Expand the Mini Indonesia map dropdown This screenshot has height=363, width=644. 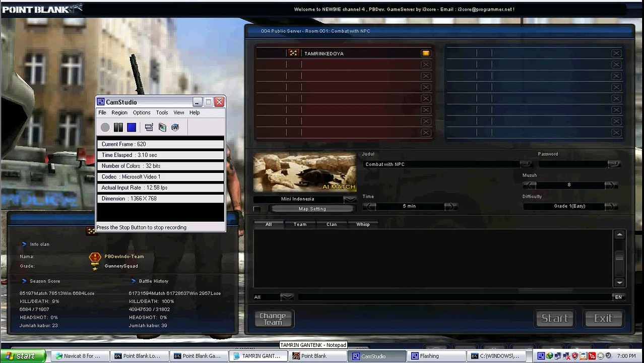[350, 199]
